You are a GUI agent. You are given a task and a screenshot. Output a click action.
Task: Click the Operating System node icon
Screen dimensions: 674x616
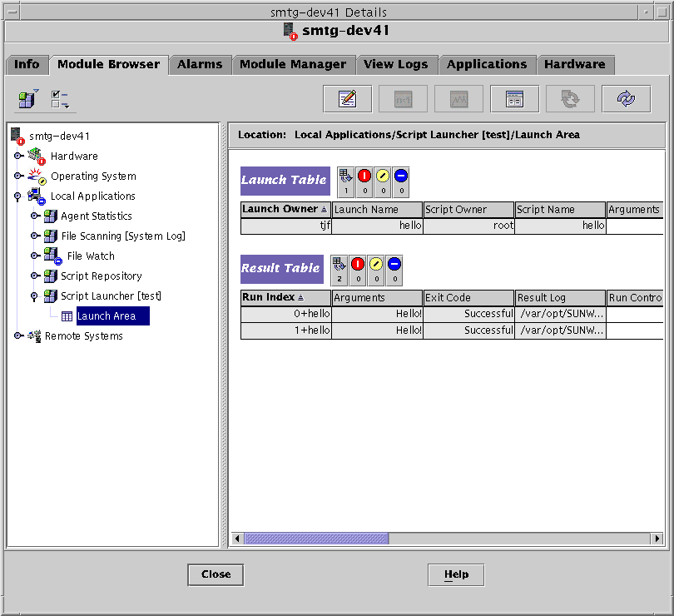pyautogui.click(x=37, y=176)
